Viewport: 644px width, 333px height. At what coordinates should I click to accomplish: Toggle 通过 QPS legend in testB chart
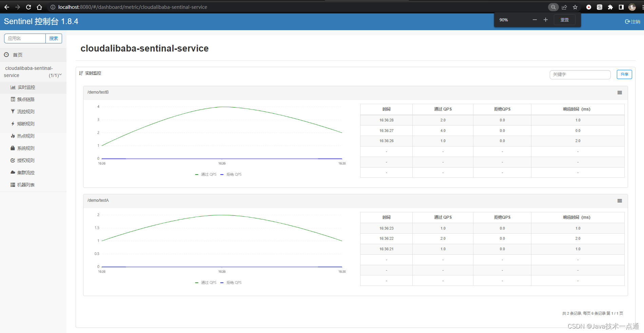click(x=206, y=174)
